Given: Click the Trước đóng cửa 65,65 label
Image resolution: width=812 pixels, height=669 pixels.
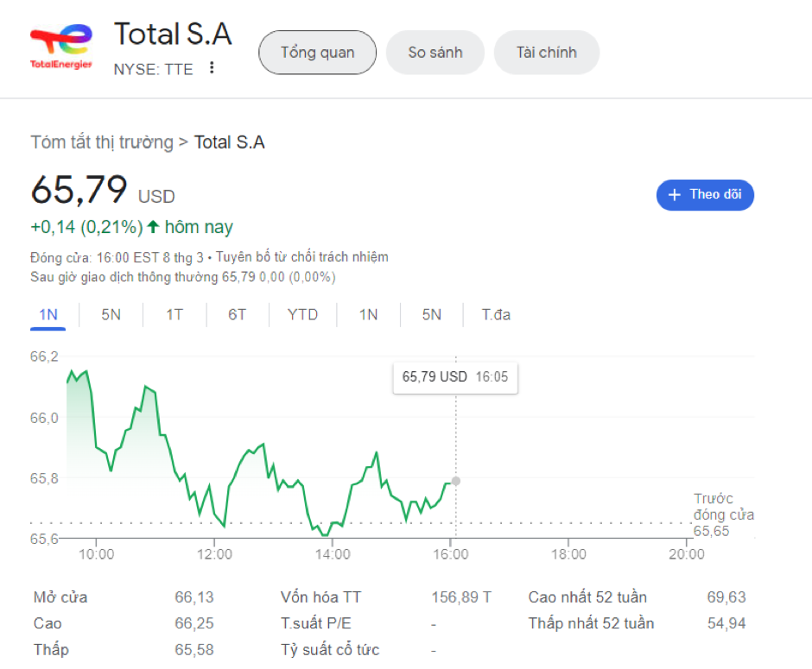Looking at the screenshot, I should [x=723, y=515].
